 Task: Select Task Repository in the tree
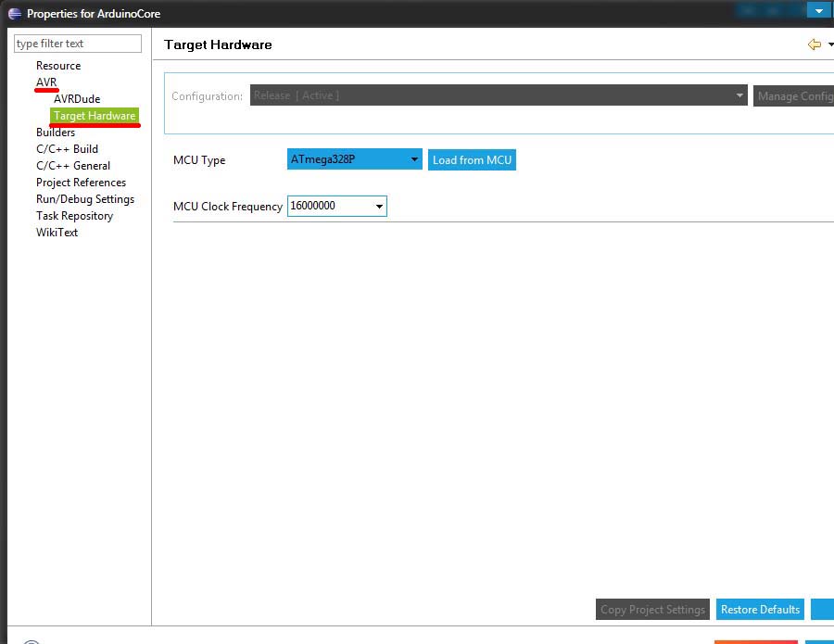point(74,215)
